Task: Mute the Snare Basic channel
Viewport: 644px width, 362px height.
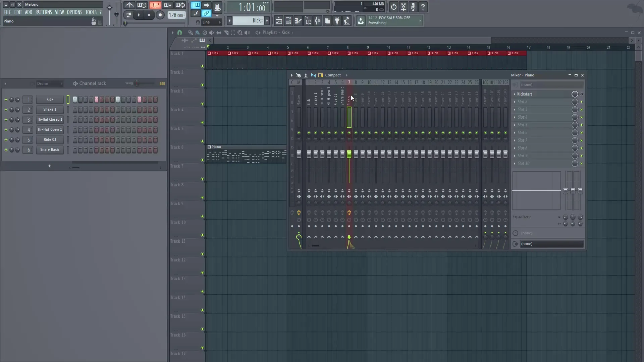Action: point(6,150)
